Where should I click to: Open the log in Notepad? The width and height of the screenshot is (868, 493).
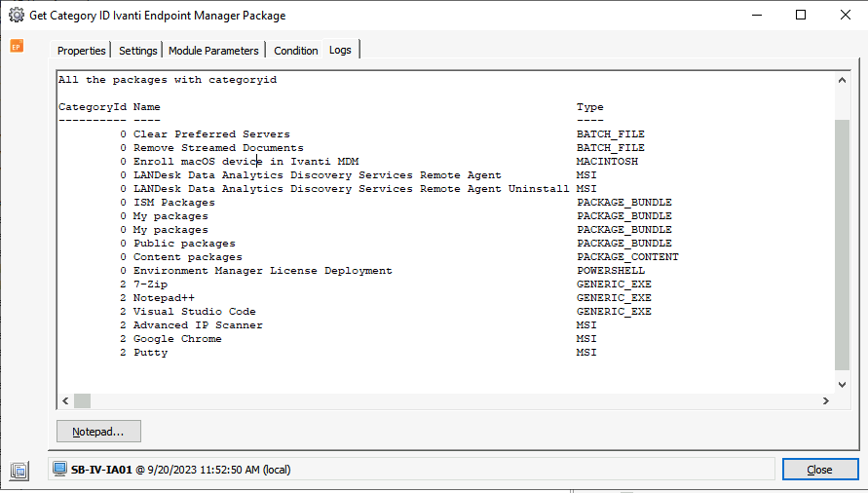coord(98,432)
